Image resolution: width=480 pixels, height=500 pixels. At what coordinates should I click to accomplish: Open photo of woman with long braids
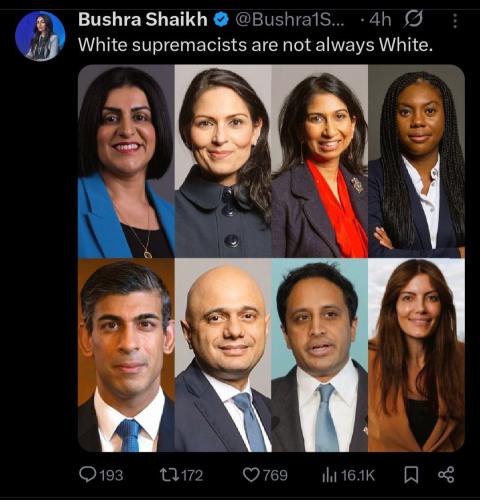click(416, 161)
